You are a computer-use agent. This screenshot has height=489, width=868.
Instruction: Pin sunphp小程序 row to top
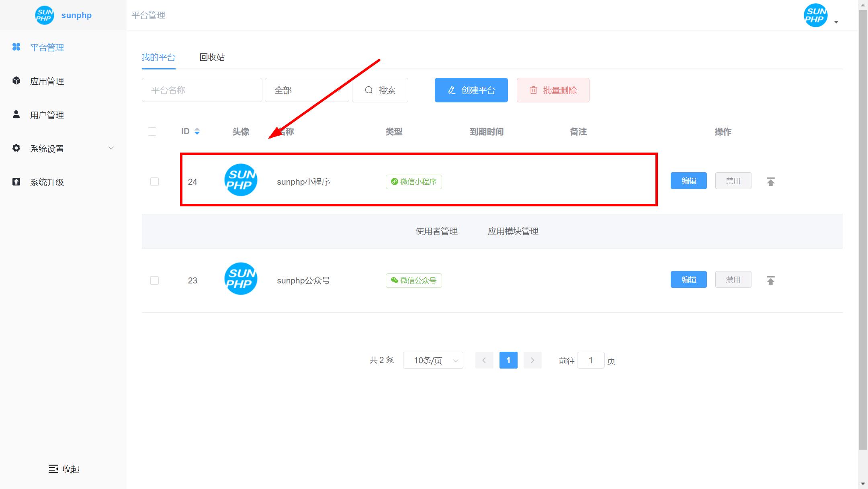(770, 181)
